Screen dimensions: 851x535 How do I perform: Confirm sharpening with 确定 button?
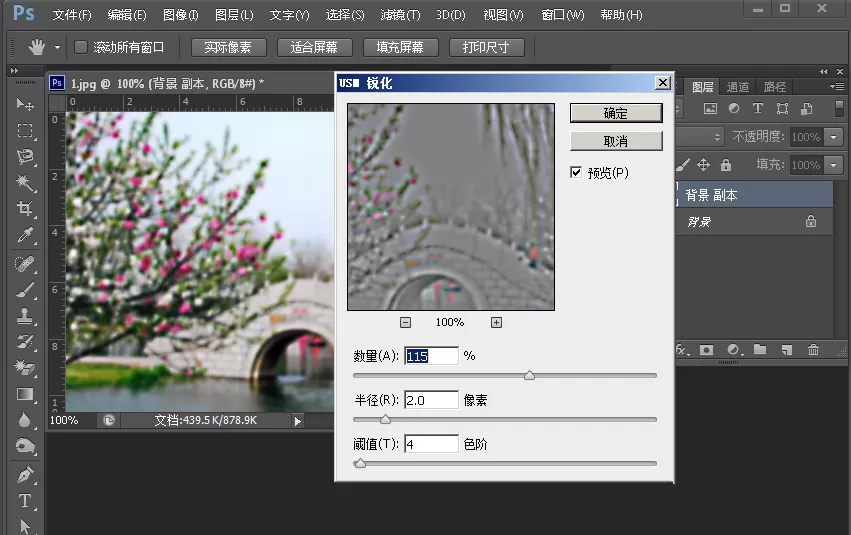tap(616, 113)
